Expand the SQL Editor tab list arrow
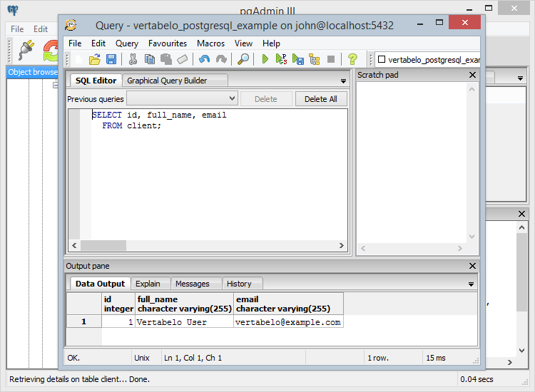Screen dimensions: 535x392 coord(343,81)
